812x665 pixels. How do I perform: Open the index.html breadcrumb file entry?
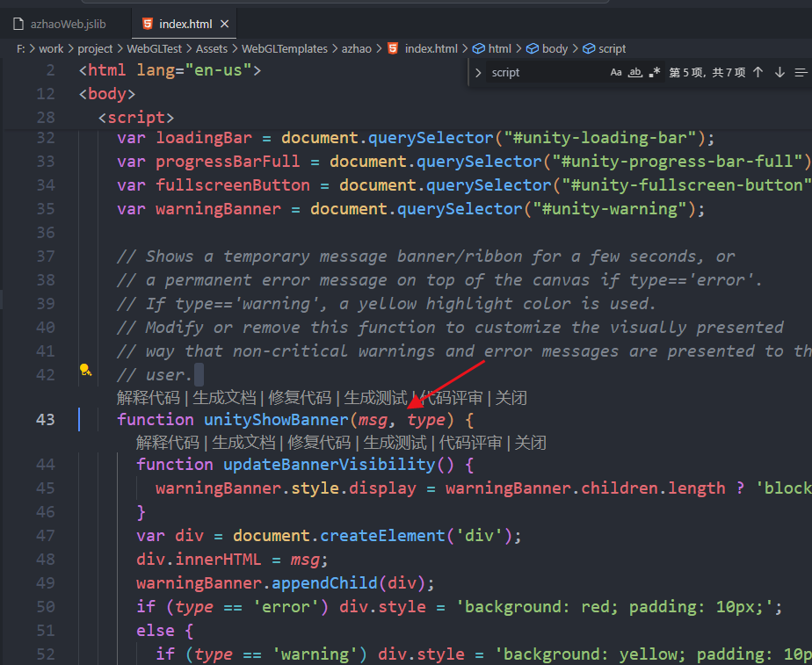(431, 48)
